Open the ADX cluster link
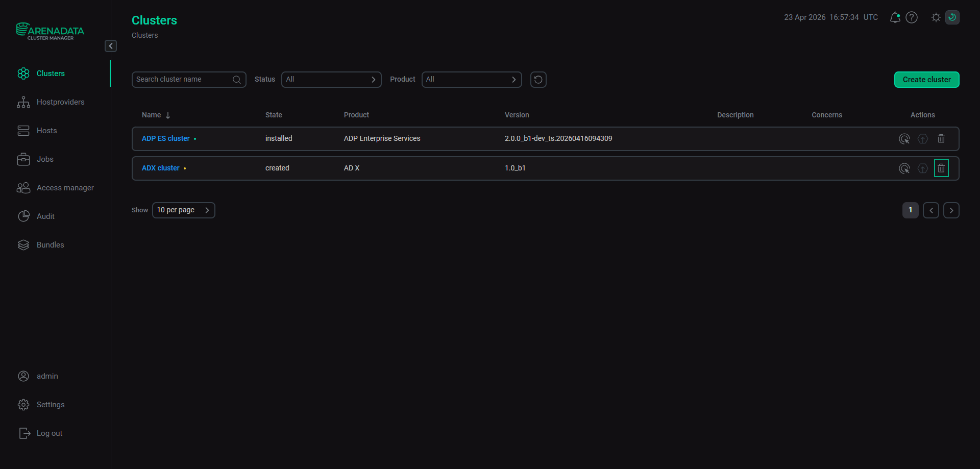 click(x=161, y=168)
